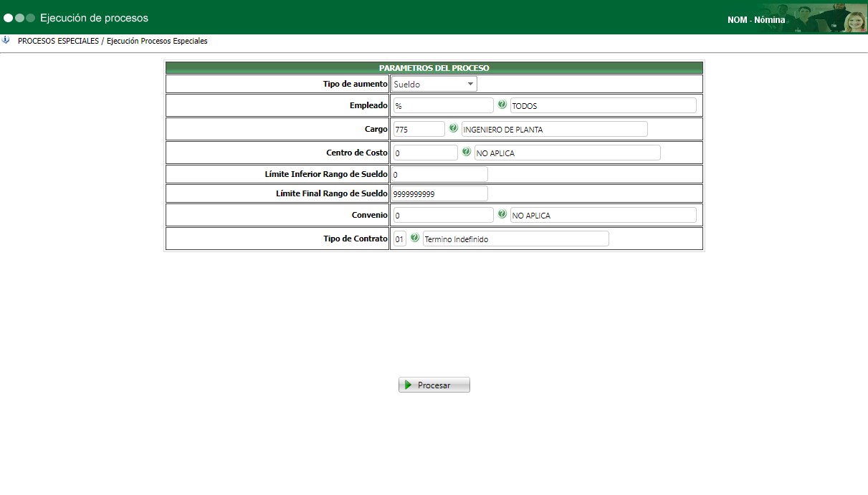Click the PARAMETROS DEL PROCESO header

click(434, 68)
